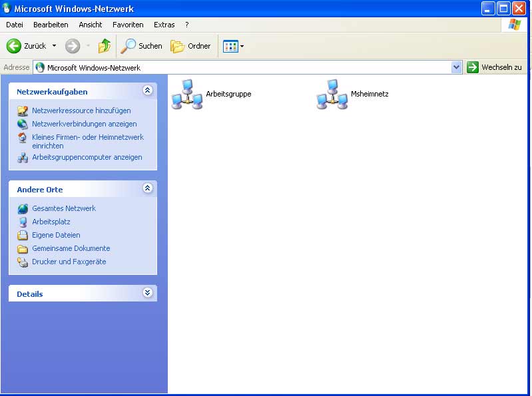The width and height of the screenshot is (532, 396).
Task: Click the Arbeitsgruppe label text
Action: pos(228,94)
